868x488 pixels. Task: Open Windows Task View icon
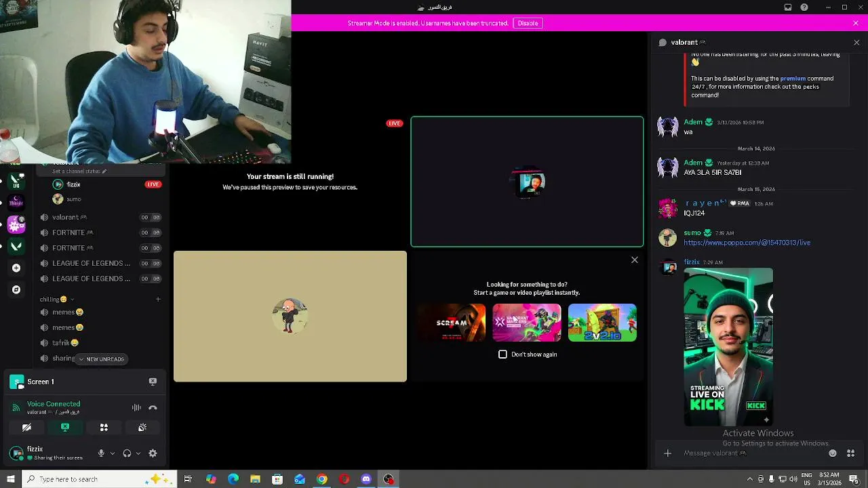[188, 479]
